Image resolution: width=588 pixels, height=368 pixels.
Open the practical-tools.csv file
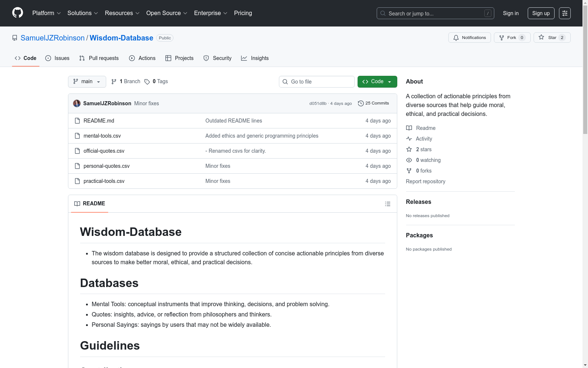coord(104,181)
